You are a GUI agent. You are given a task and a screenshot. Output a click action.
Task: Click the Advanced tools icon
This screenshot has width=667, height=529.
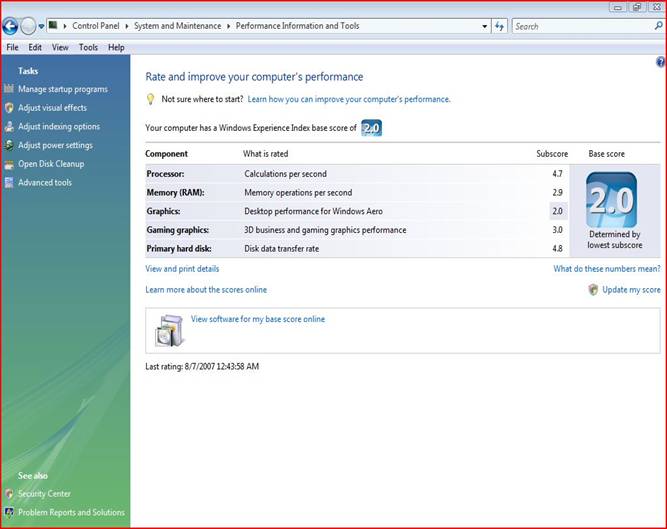[x=9, y=182]
